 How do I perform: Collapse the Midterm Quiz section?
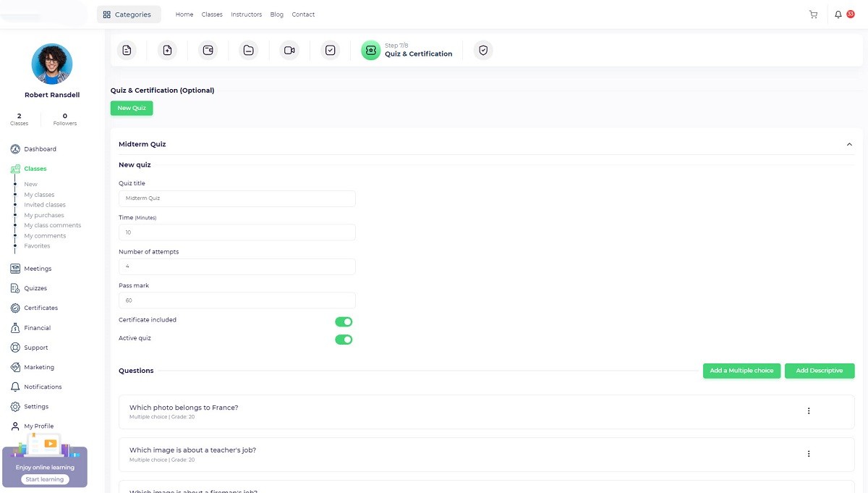[x=849, y=145]
